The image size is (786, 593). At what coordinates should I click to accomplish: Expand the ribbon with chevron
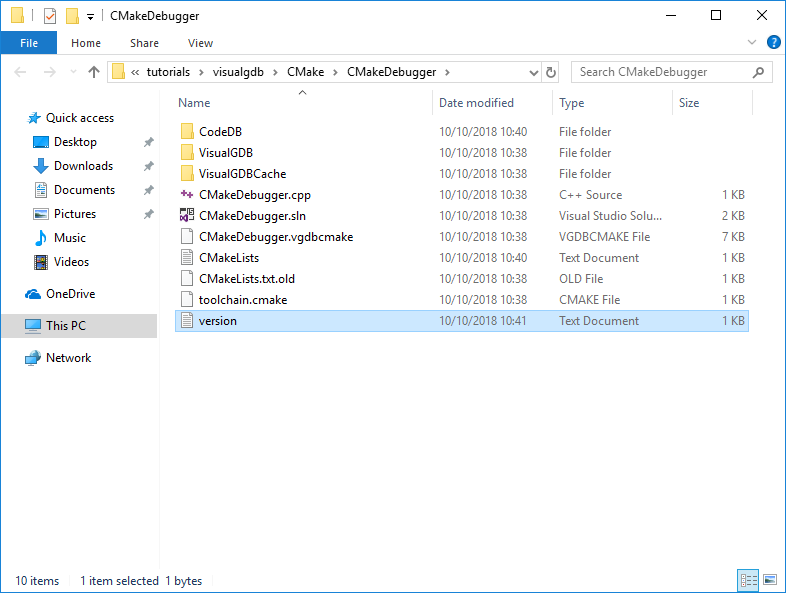coord(751,43)
